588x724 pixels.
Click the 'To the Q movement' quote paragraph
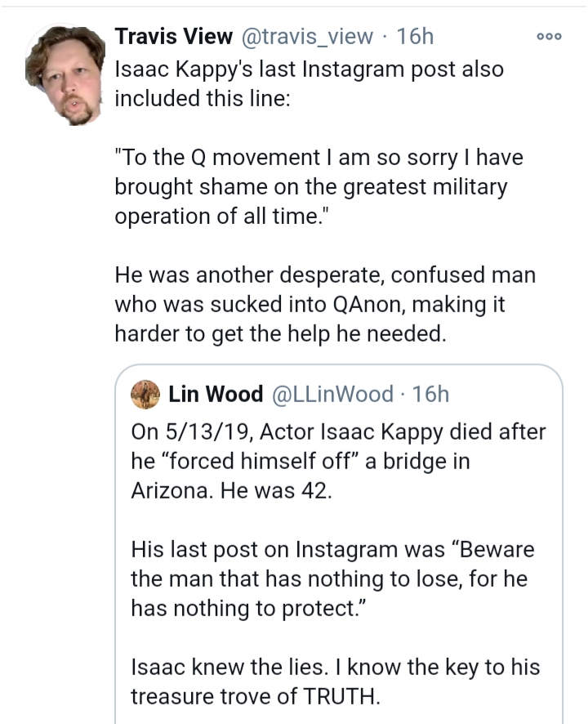pyautogui.click(x=319, y=187)
